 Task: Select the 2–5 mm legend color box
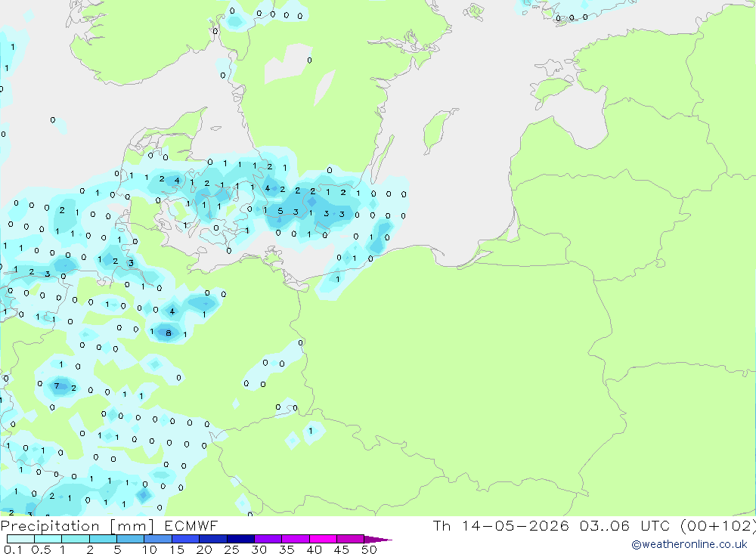pyautogui.click(x=103, y=539)
